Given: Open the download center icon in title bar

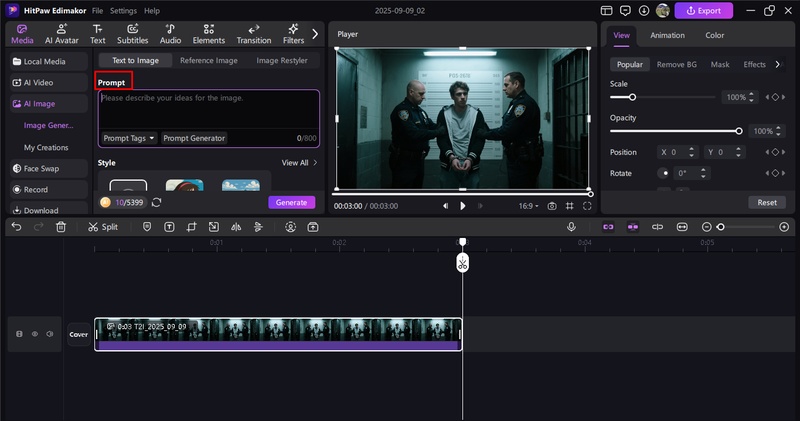Looking at the screenshot, I should tap(644, 11).
